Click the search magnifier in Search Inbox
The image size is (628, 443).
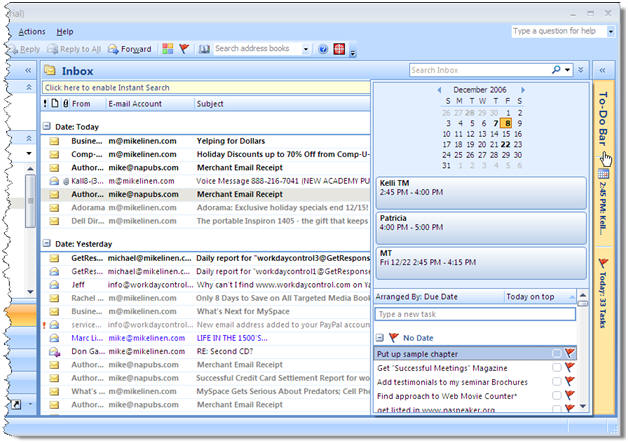pyautogui.click(x=557, y=71)
